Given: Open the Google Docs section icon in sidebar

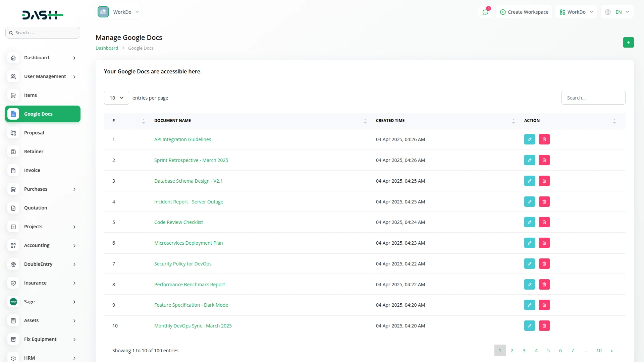Looking at the screenshot, I should 13,114.
